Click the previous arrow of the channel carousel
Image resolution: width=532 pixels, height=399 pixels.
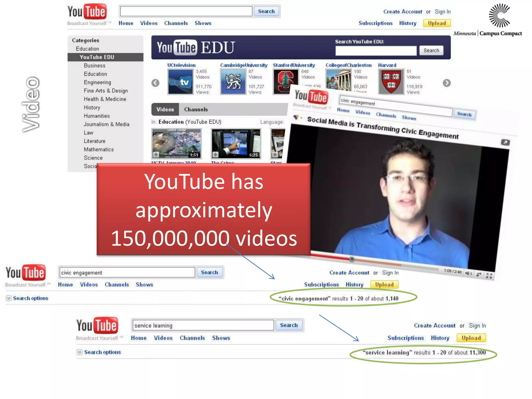[155, 83]
